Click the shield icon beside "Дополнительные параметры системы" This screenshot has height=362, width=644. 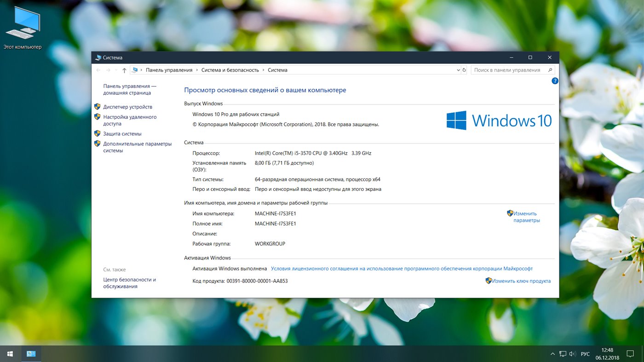pos(97,144)
